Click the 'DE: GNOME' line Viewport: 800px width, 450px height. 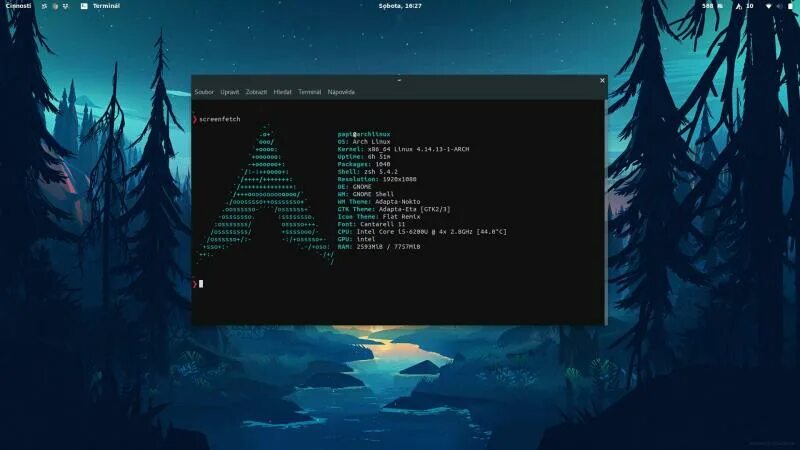354,187
